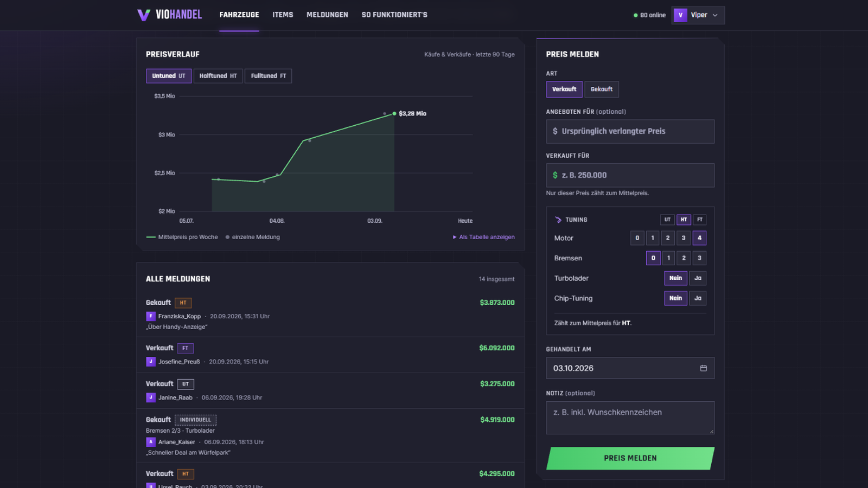Click the $6.092.000 price of Josefine_Preuß's report
Screen dimensions: 868x488
click(x=497, y=348)
